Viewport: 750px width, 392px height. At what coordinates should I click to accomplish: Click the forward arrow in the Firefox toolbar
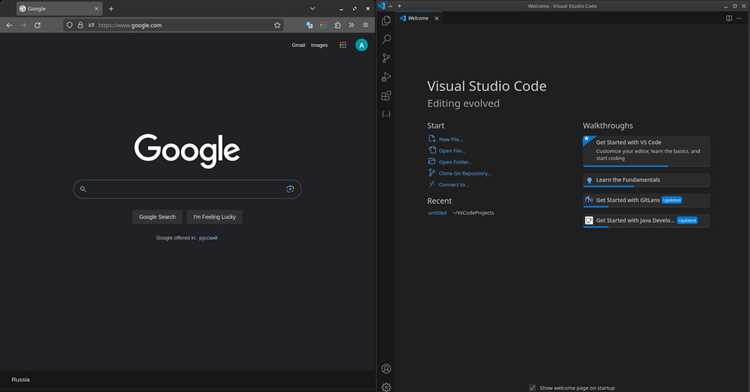tap(23, 25)
